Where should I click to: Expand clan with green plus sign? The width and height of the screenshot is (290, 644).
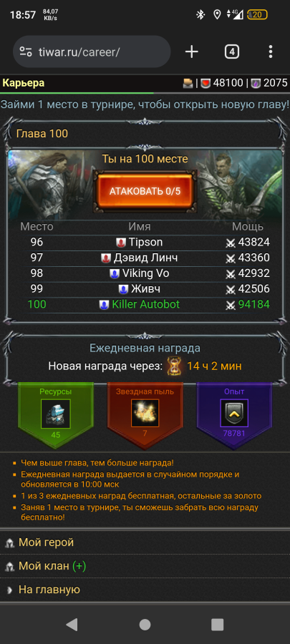click(79, 566)
